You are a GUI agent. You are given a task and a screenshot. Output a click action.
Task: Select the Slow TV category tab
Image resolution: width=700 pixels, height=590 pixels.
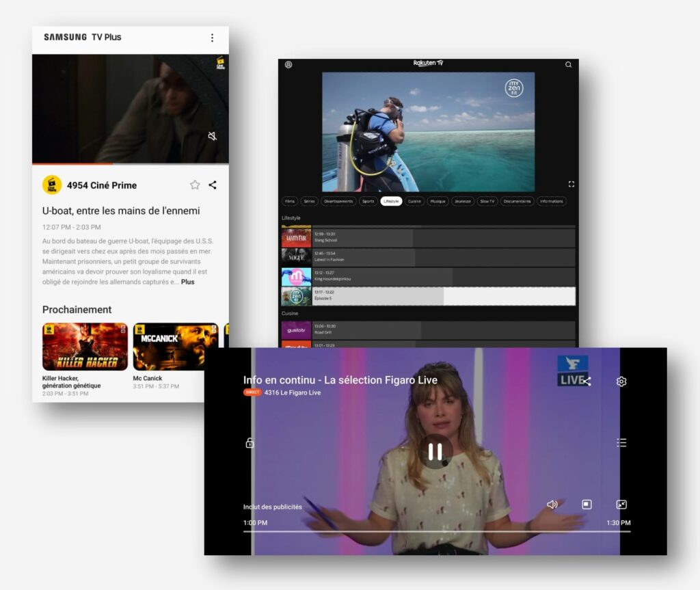tap(487, 202)
